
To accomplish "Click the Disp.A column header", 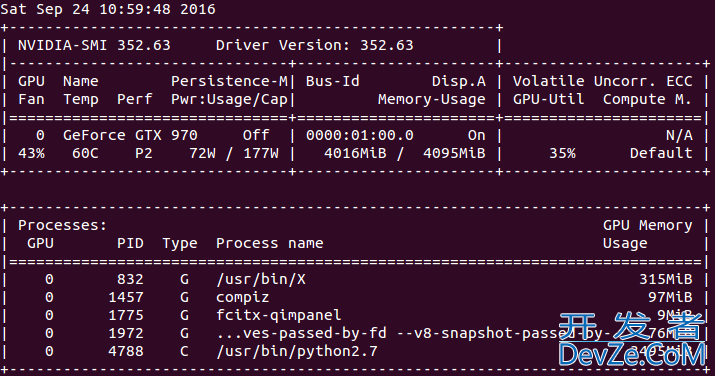I will point(459,81).
